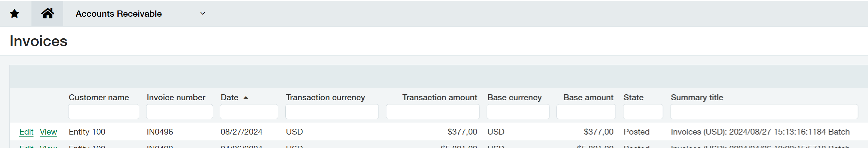Go to the Home icon
The width and height of the screenshot is (868, 148).
(47, 13)
